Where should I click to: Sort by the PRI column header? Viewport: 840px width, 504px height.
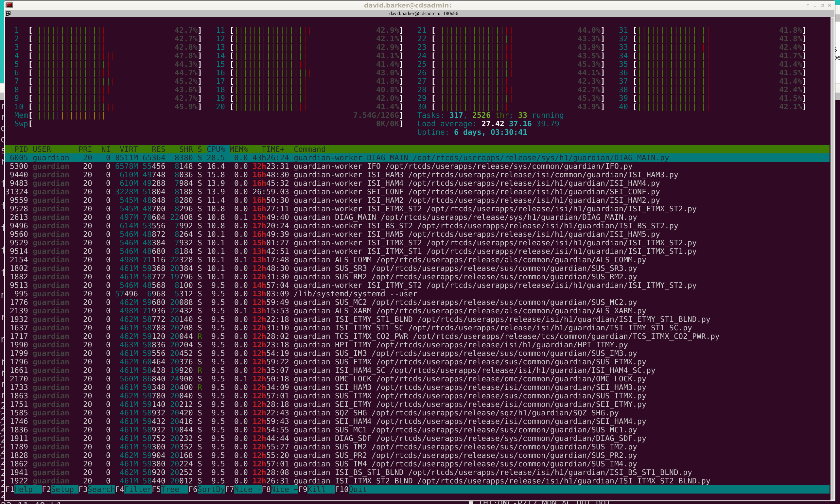tap(85, 149)
